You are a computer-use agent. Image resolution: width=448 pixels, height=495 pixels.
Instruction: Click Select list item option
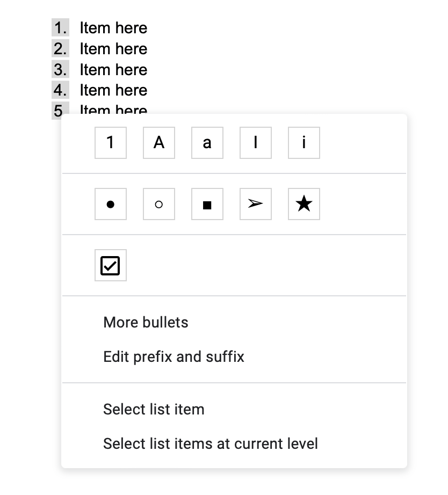154,409
